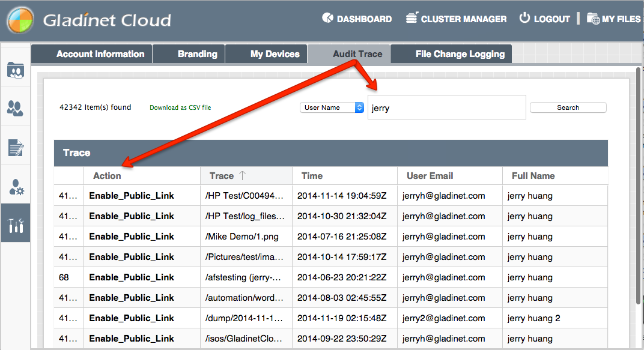The width and height of the screenshot is (644, 350).
Task: Select the /Mike Demo/1.png trace cell
Action: point(246,237)
